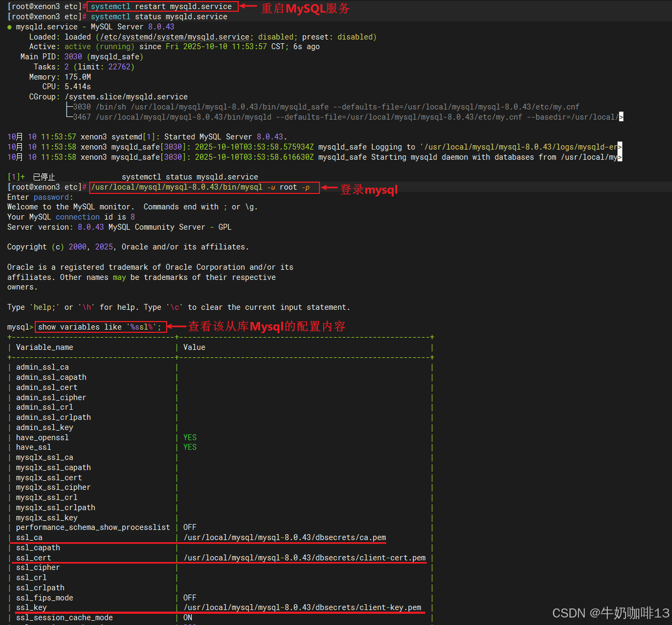Click the ssl_ca variable name

(29, 537)
